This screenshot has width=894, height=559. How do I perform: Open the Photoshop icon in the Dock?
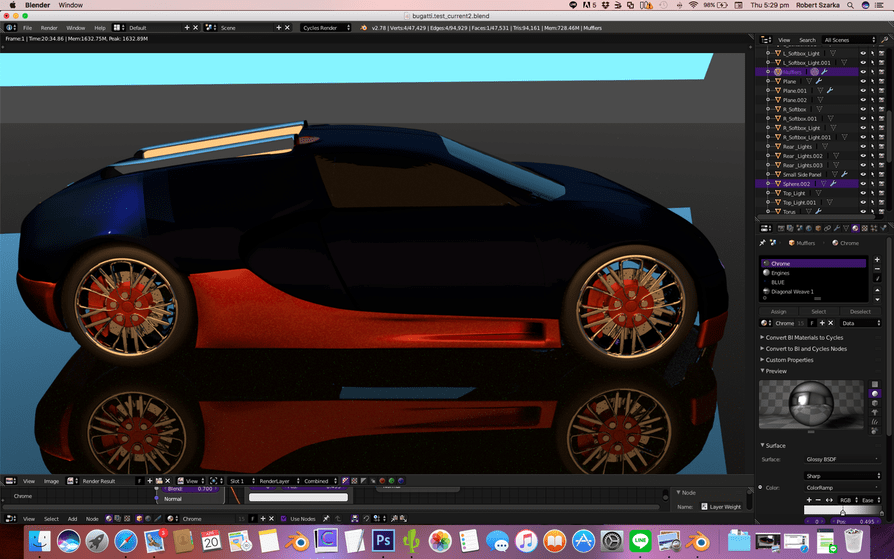pos(382,541)
